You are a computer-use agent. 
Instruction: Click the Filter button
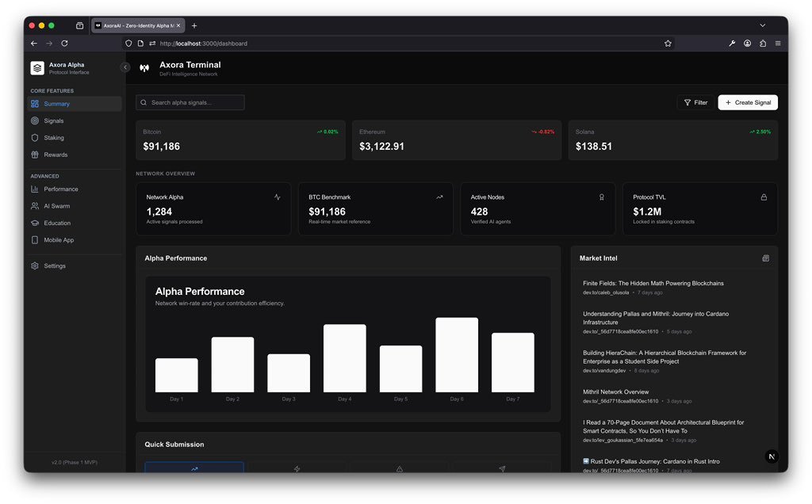tap(695, 102)
